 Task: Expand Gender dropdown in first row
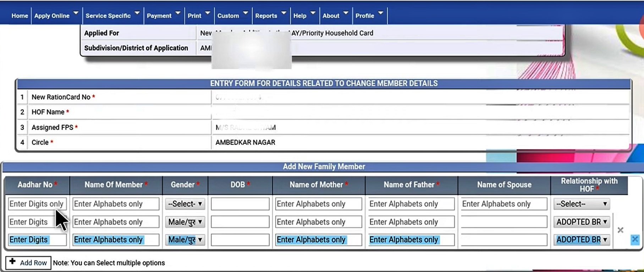pyautogui.click(x=185, y=204)
